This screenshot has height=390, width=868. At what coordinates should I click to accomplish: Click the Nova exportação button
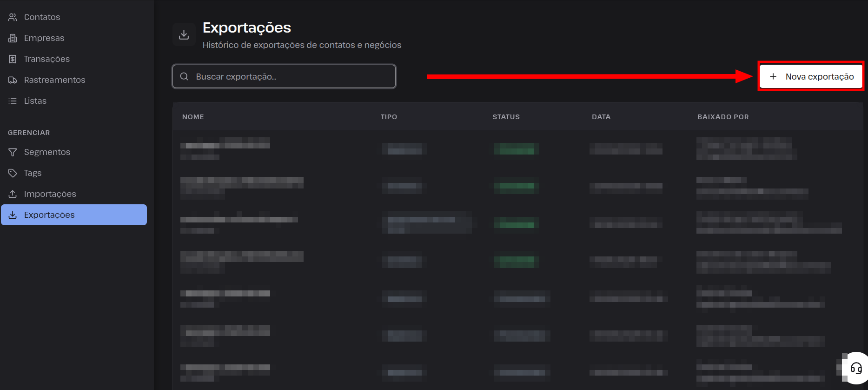coord(811,76)
